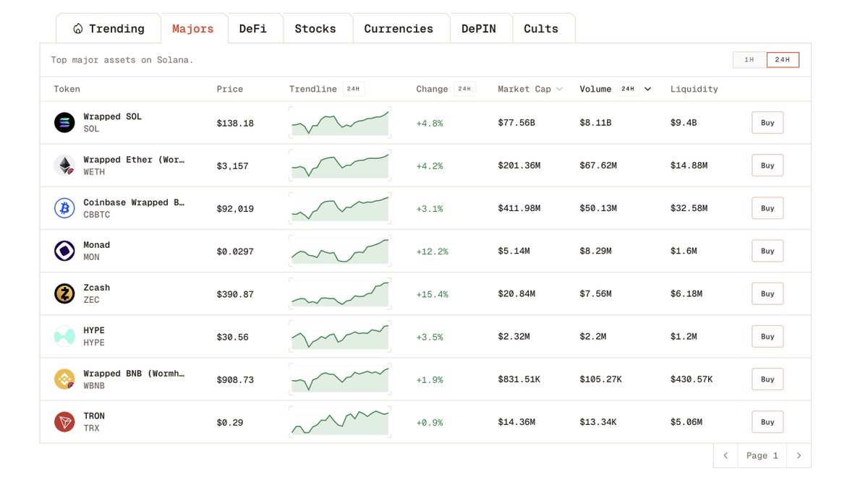Click the +12.2% change value
Image resolution: width=868 pixels, height=503 pixels.
432,252
